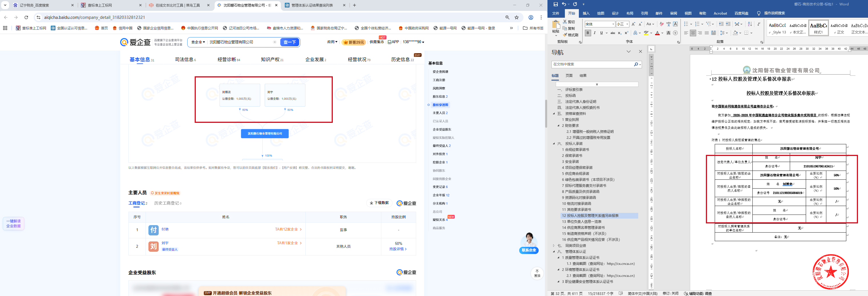
Task: Pick the red font color swatch
Action: [x=657, y=33]
